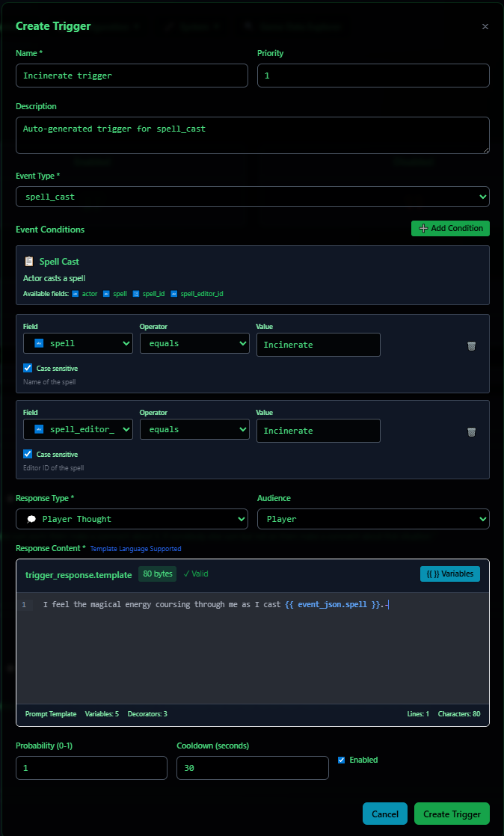The width and height of the screenshot is (504, 836).
Task: Click into the Cooldown seconds field
Action: (x=252, y=768)
